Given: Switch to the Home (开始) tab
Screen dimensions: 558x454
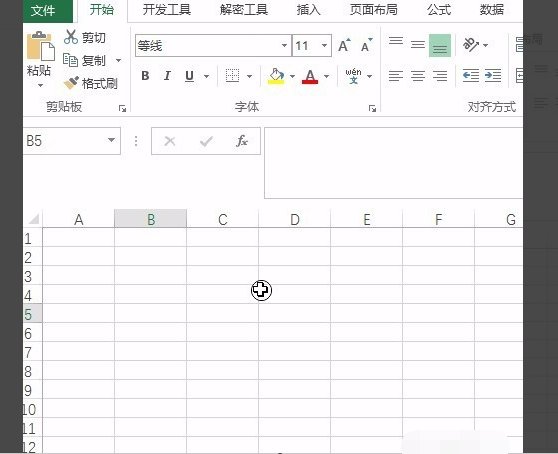Looking at the screenshot, I should (102, 10).
